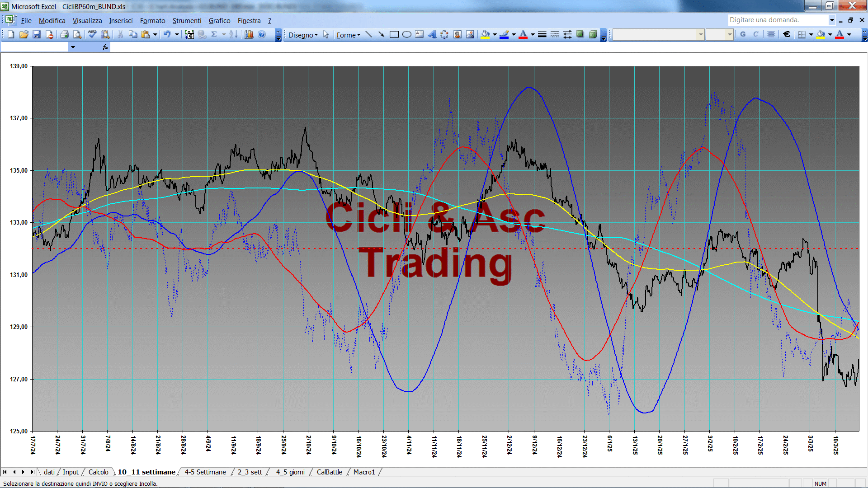Click the Permission document icon

(49, 34)
